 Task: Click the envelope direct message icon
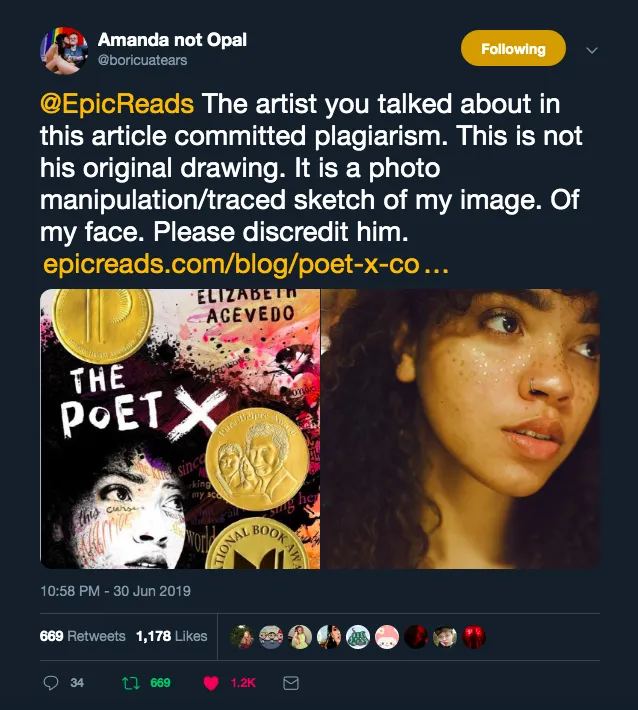click(292, 683)
